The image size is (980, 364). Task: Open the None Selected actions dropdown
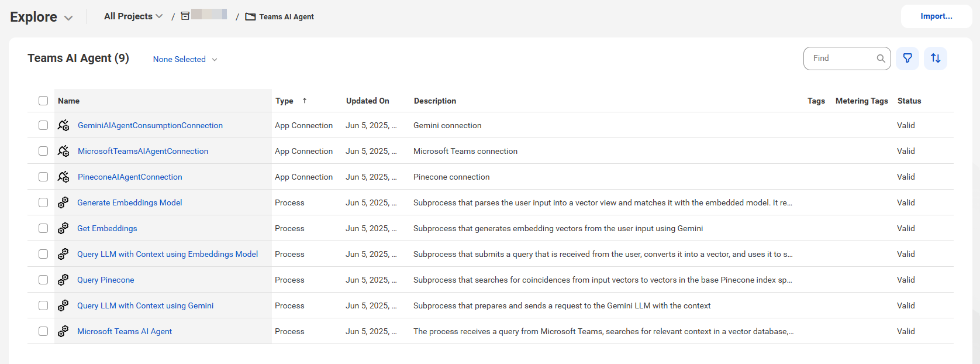[185, 59]
